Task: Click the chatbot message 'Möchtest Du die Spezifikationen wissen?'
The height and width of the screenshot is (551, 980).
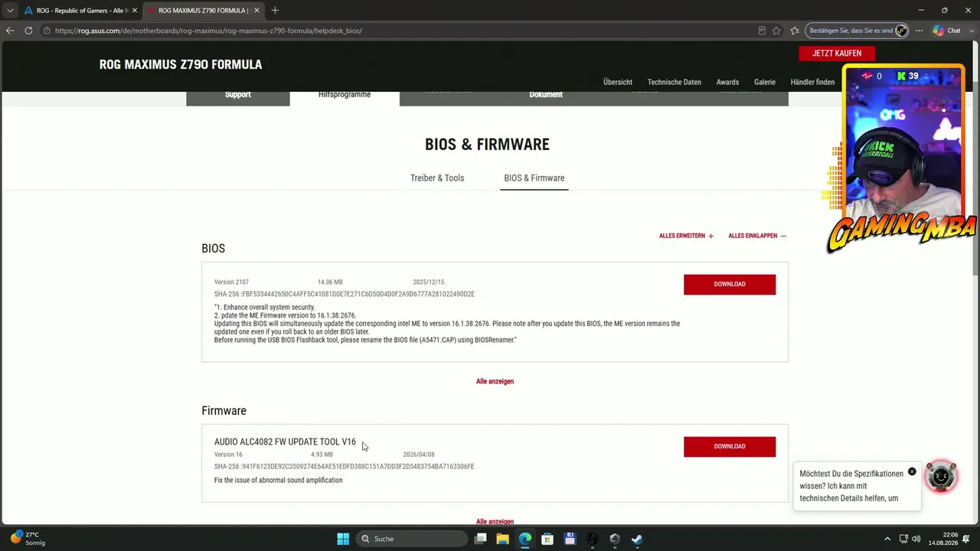Action: [851, 486]
